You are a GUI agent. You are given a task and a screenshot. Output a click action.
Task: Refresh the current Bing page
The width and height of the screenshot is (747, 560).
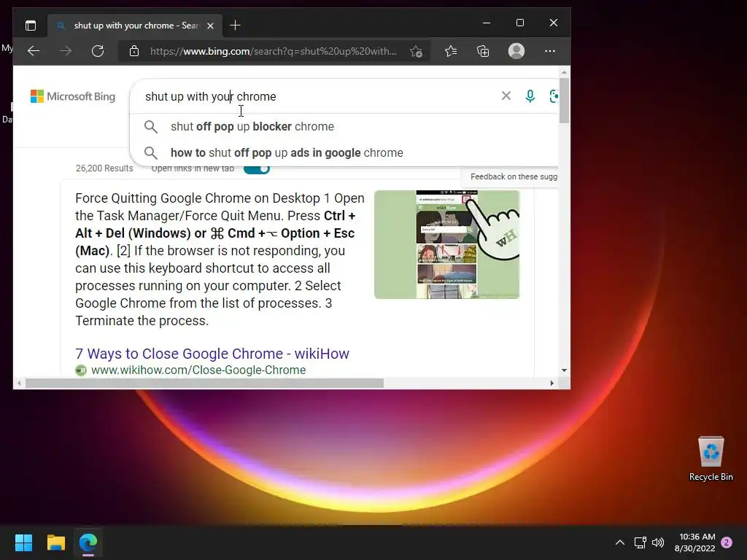pyautogui.click(x=98, y=51)
